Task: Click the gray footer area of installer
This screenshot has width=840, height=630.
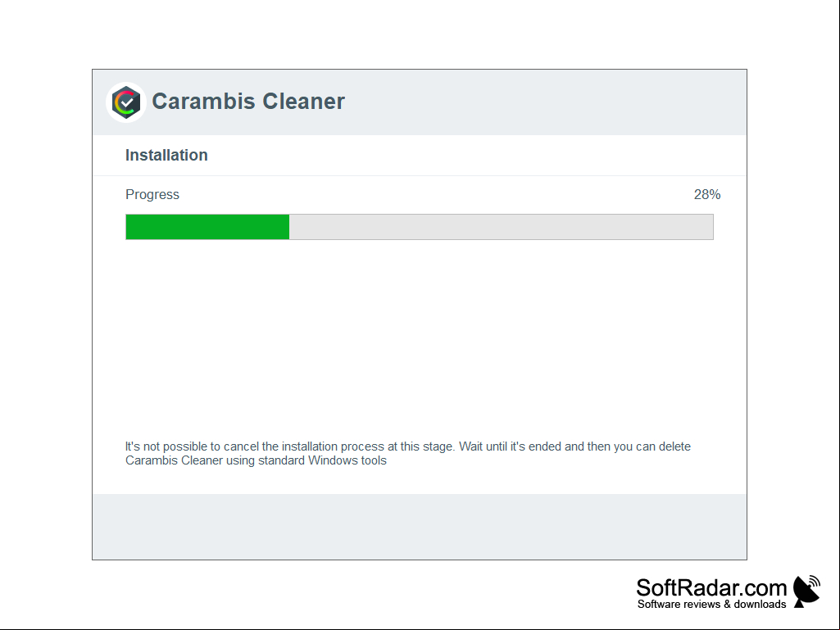Action: (x=420, y=527)
